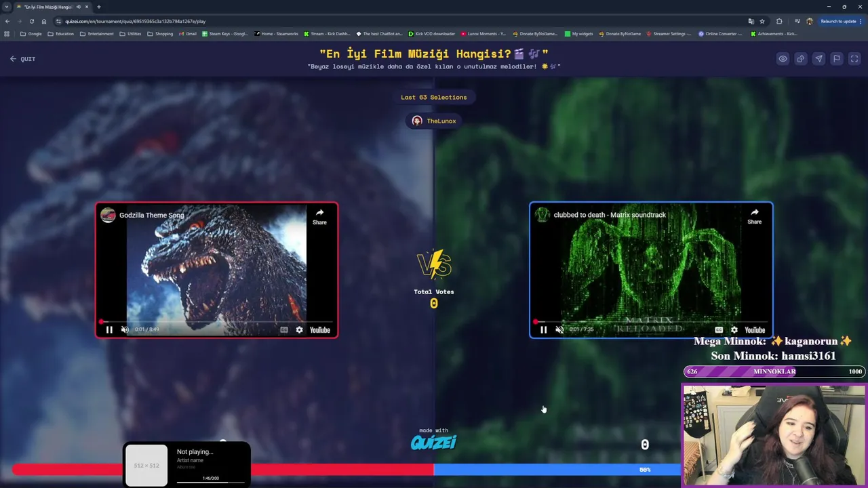Screen dimensions: 868x488
Task: Unmute the Matrix soundtrack video
Action: tap(559, 330)
